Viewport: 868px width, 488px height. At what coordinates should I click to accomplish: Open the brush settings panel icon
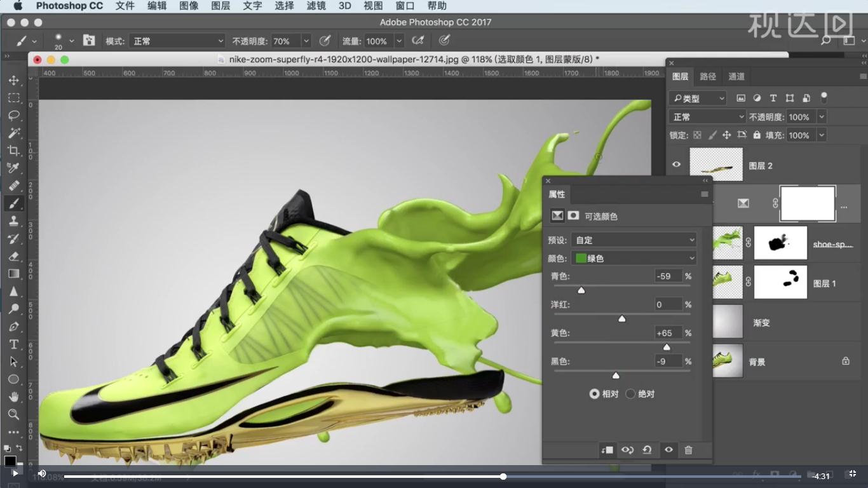pyautogui.click(x=89, y=41)
